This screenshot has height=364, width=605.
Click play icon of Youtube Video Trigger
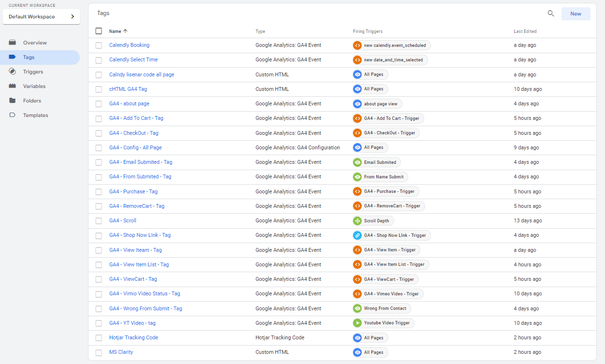click(x=357, y=323)
